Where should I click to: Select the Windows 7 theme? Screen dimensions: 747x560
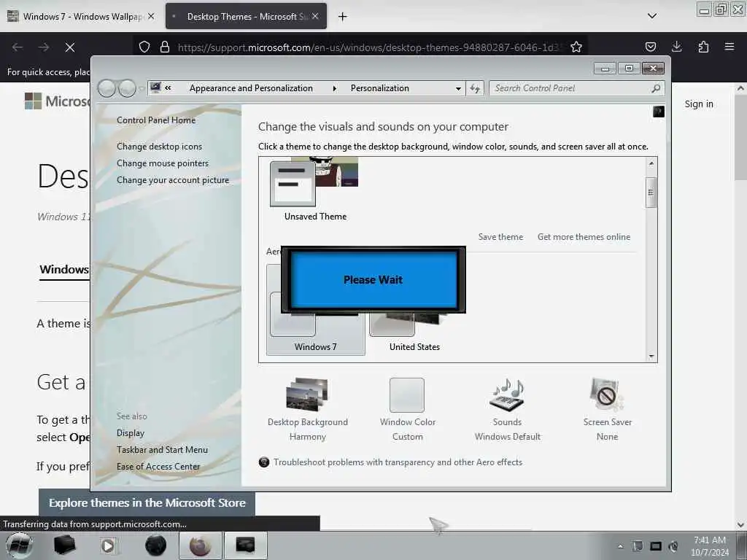click(315, 309)
